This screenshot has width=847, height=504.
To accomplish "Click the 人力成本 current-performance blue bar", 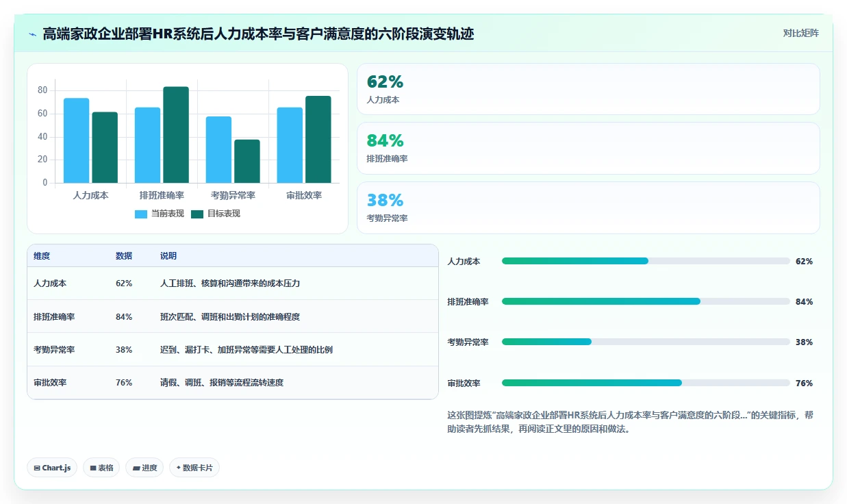I will coord(77,140).
